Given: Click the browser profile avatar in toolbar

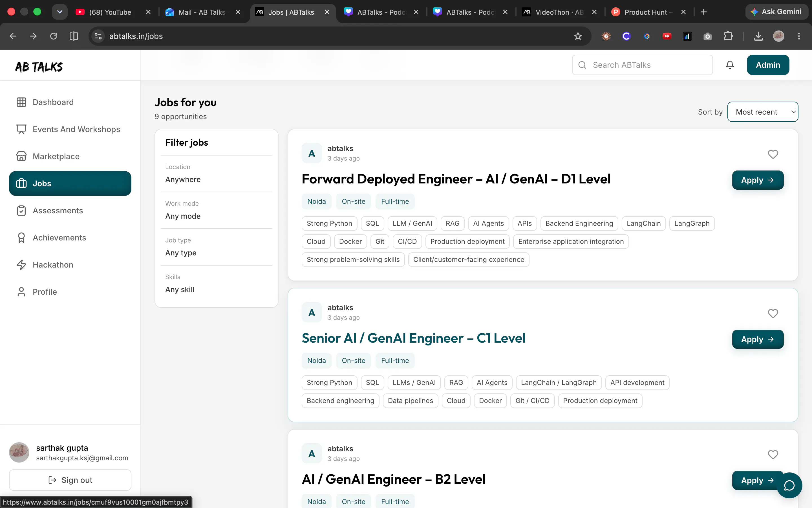Looking at the screenshot, I should coord(779,36).
